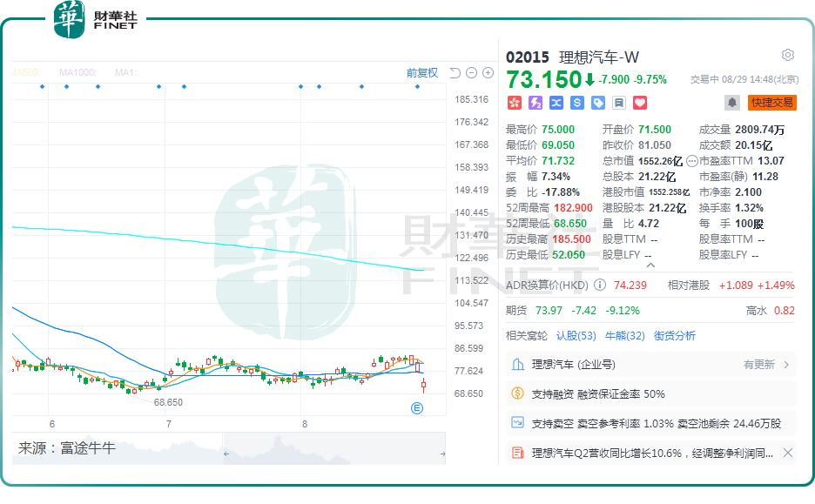Click the MA1000 indicator label
Viewport: 815px width, 504px height.
tap(77, 73)
